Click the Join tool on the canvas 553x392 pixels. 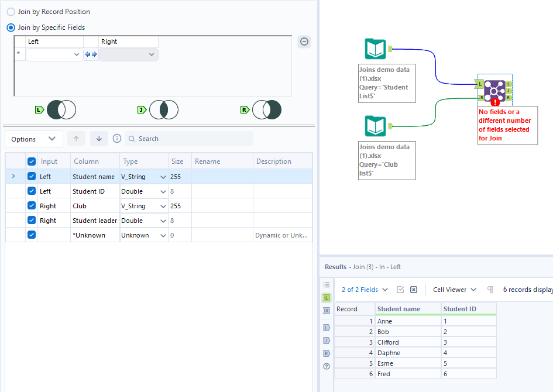[x=494, y=91]
